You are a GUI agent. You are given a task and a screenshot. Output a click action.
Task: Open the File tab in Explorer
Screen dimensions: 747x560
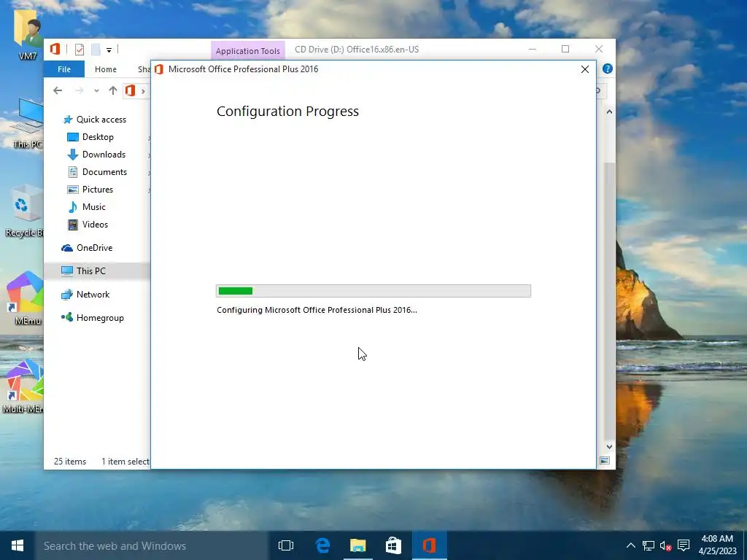(64, 69)
